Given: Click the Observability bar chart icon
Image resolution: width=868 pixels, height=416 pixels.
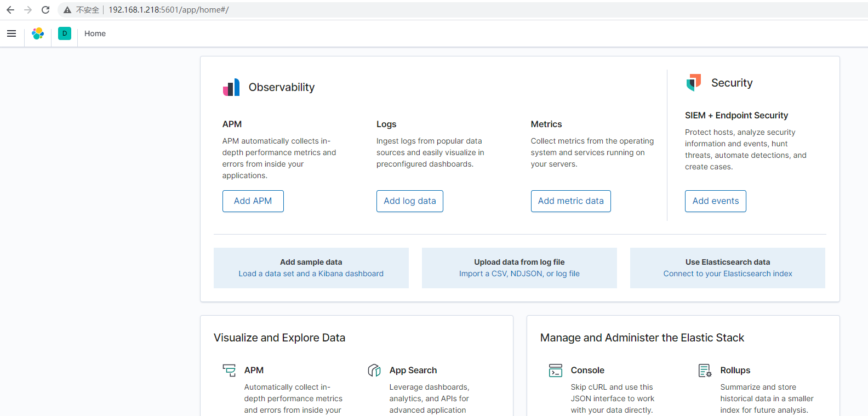Looking at the screenshot, I should pyautogui.click(x=231, y=87).
